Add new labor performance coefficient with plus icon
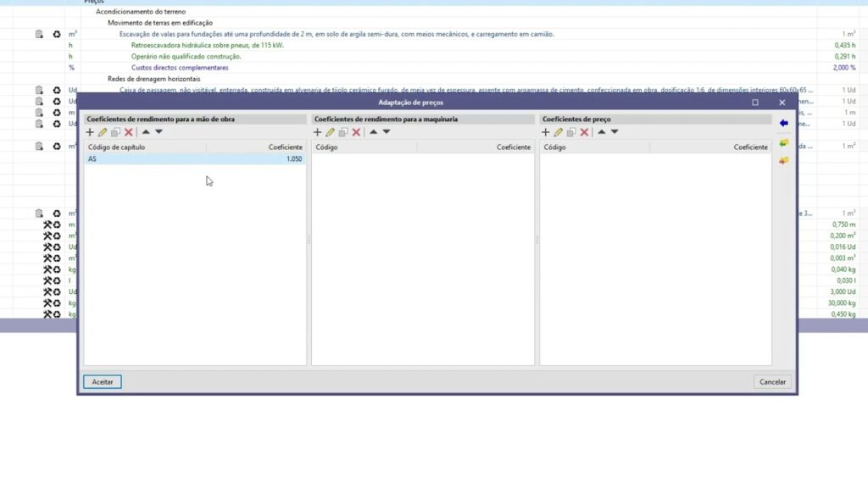868x488 pixels. [91, 132]
